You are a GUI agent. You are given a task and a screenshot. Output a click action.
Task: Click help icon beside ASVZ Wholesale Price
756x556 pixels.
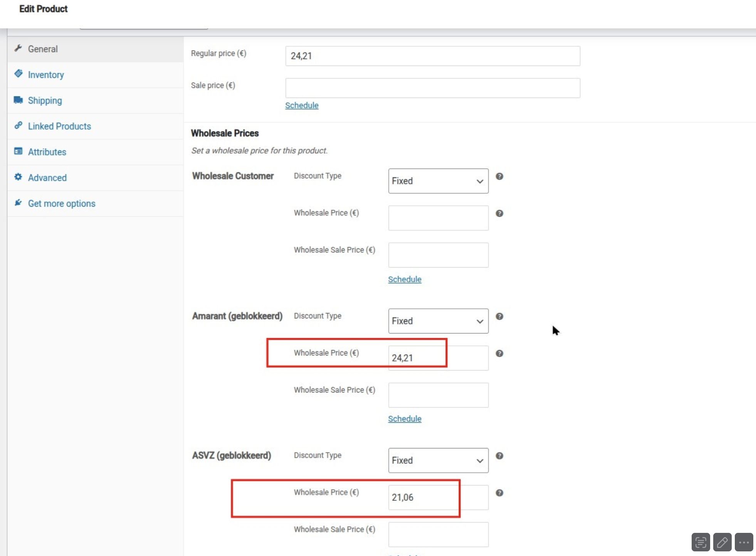[x=499, y=493]
